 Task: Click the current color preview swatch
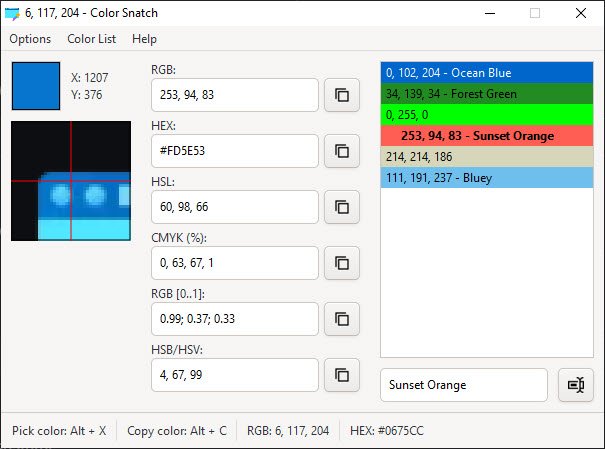point(35,86)
